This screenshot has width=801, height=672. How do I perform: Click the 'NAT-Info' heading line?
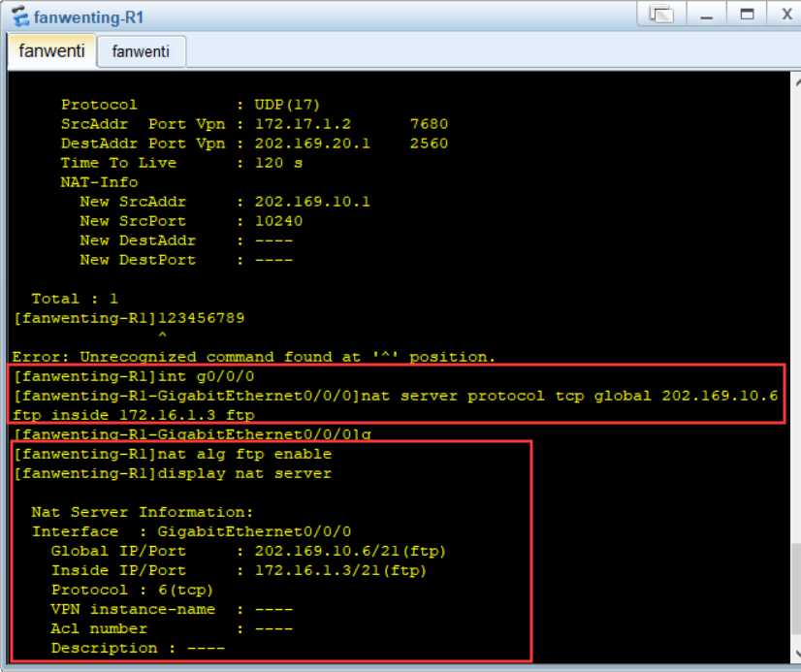click(x=99, y=182)
